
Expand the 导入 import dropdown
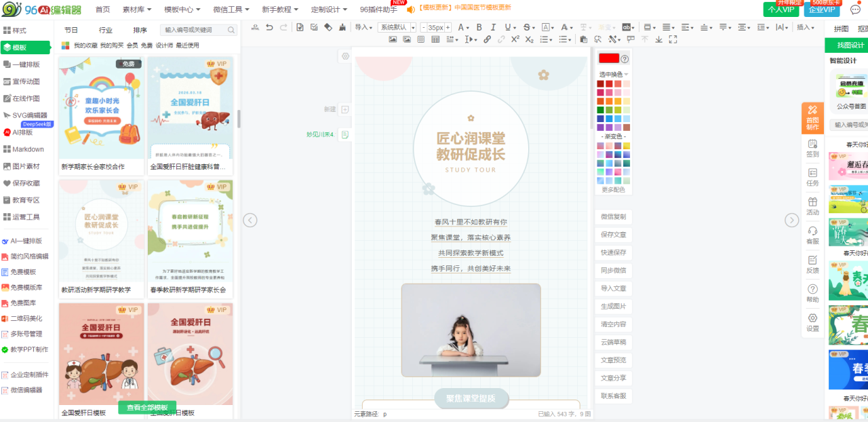click(363, 27)
